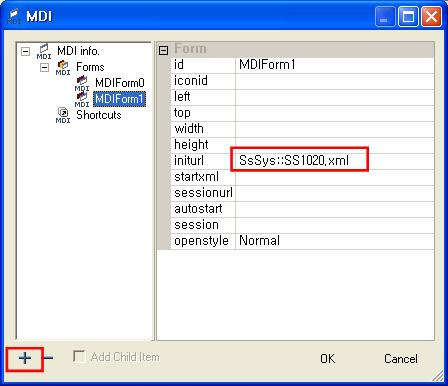Click the Forms folder icon
This screenshot has width=448, height=386.
[63, 68]
